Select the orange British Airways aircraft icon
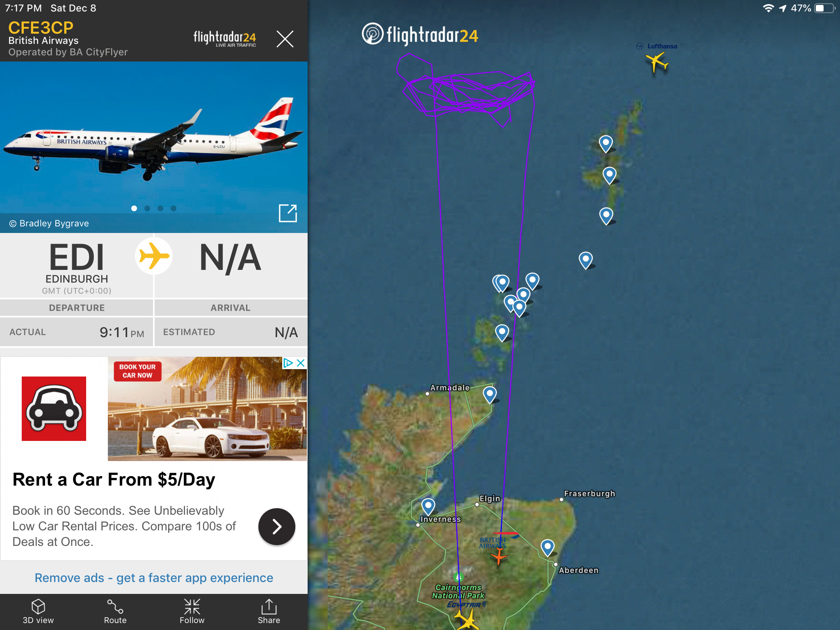This screenshot has width=840, height=630. click(499, 556)
